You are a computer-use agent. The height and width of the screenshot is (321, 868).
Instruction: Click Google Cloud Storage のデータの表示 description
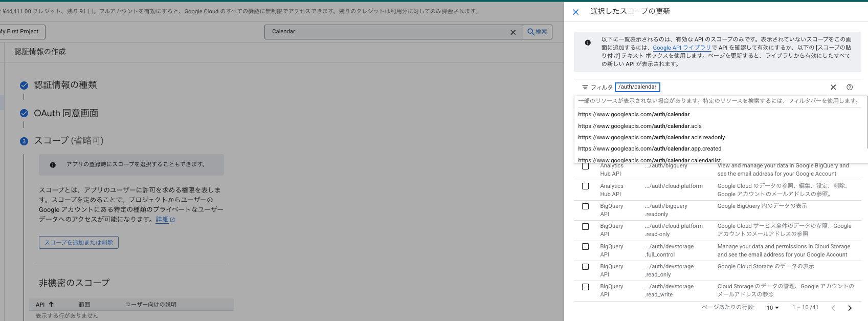point(766,266)
